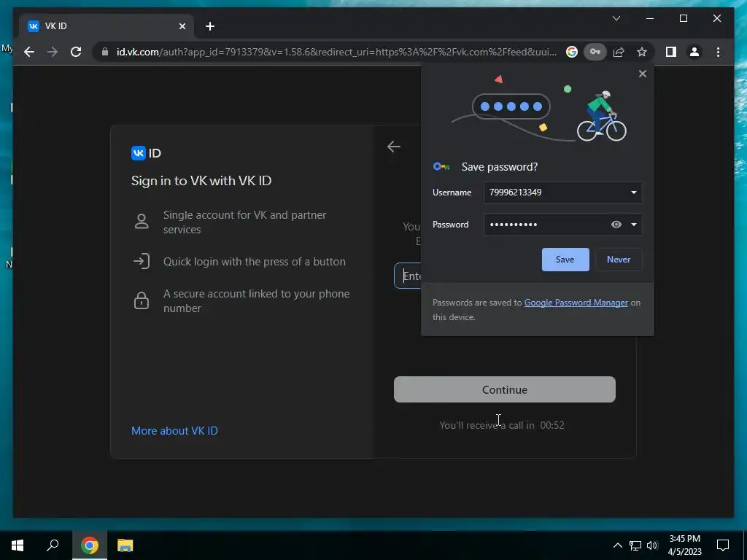Open the volume tray icon
The height and width of the screenshot is (560, 747).
pyautogui.click(x=652, y=545)
